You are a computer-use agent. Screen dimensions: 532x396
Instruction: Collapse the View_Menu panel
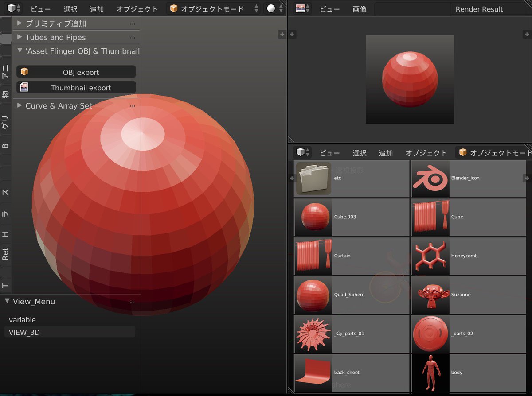click(x=7, y=301)
